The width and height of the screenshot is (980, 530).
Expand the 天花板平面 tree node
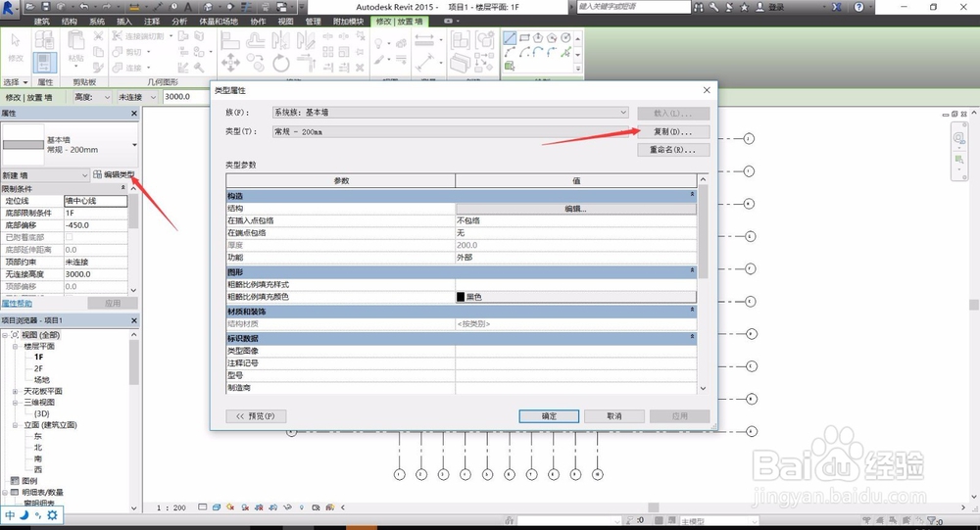coord(16,391)
